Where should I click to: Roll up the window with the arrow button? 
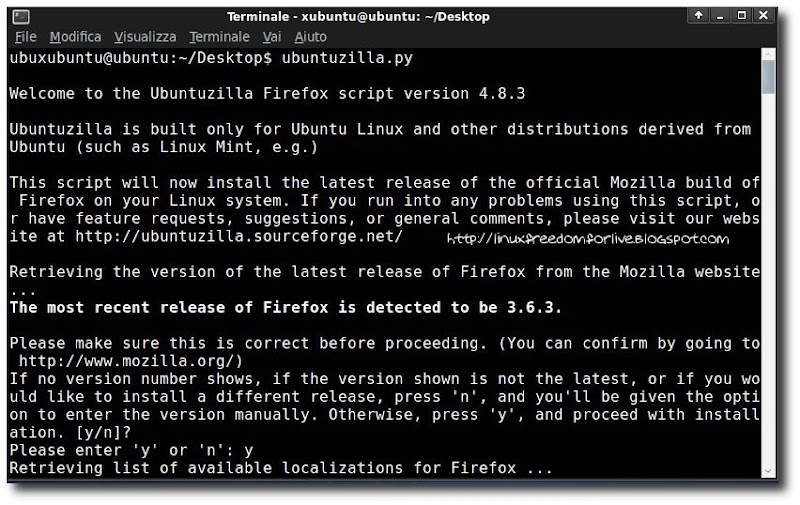pos(697,17)
